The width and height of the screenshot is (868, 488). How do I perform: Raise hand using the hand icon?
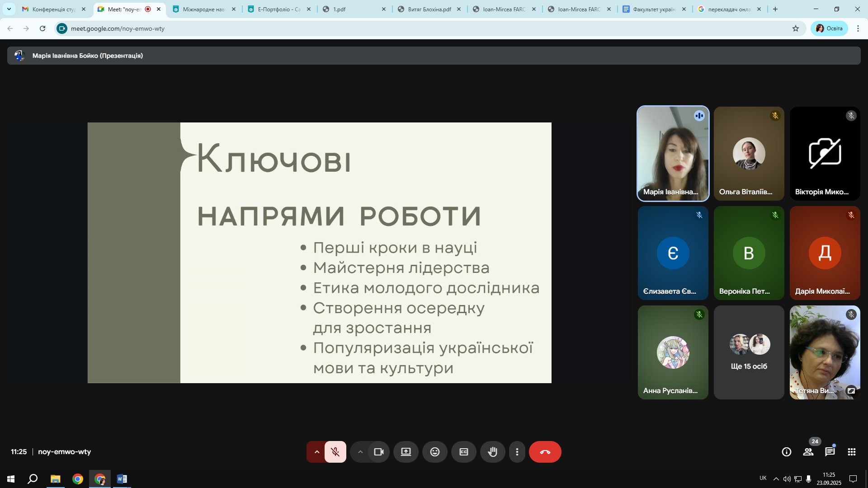pyautogui.click(x=492, y=452)
